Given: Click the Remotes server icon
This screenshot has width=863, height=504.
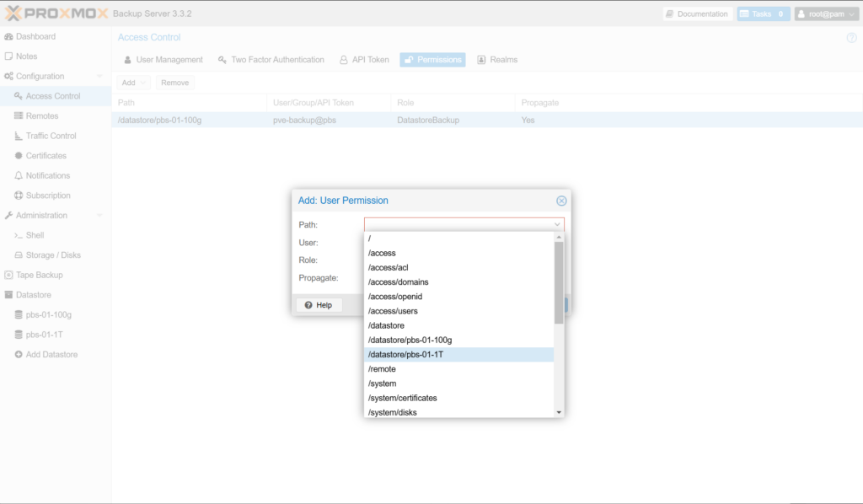Looking at the screenshot, I should coord(19,115).
